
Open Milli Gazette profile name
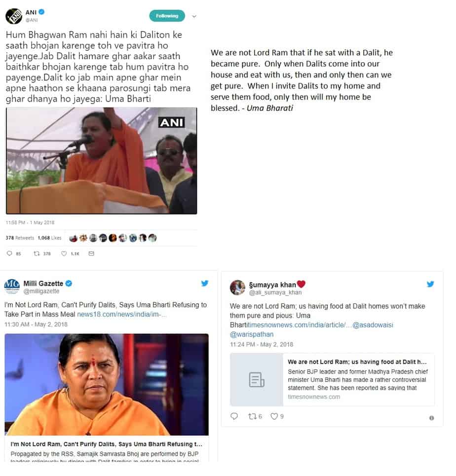(x=43, y=284)
